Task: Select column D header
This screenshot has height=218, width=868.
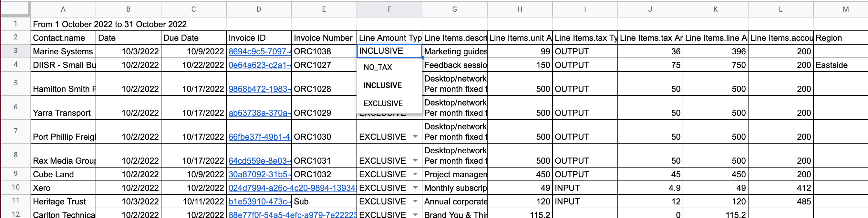Action: click(x=259, y=9)
